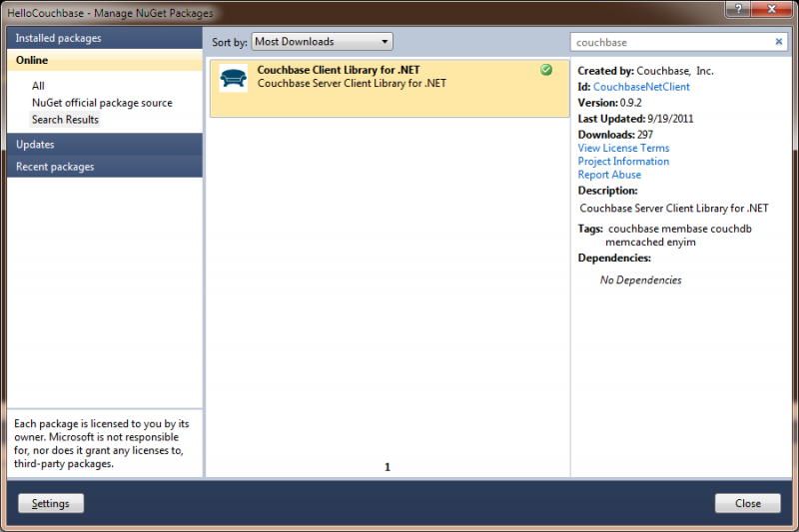Click the details pane description text

(673, 209)
